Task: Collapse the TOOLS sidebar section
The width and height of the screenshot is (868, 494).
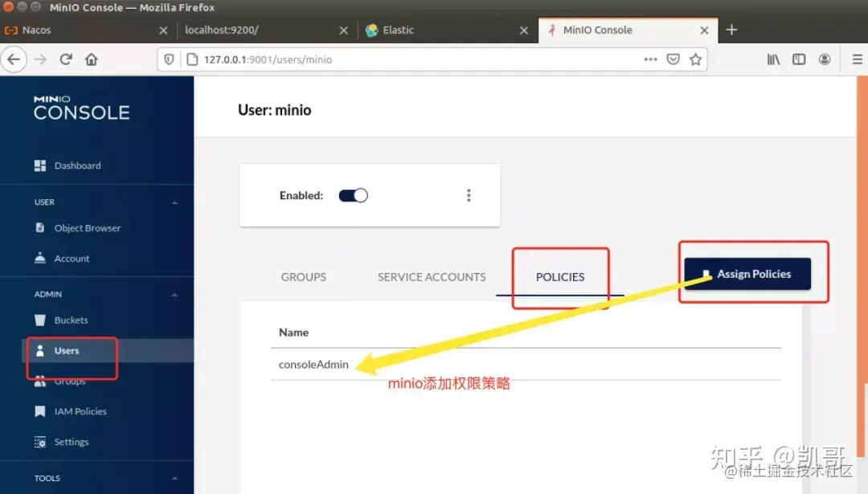Action: pos(175,479)
